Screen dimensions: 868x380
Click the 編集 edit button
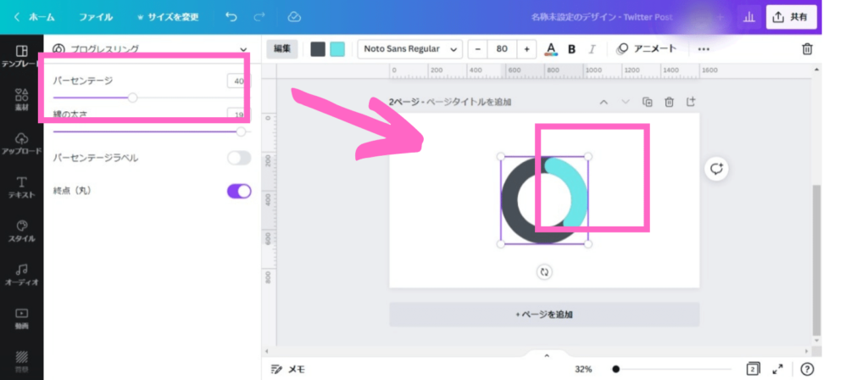tap(282, 48)
